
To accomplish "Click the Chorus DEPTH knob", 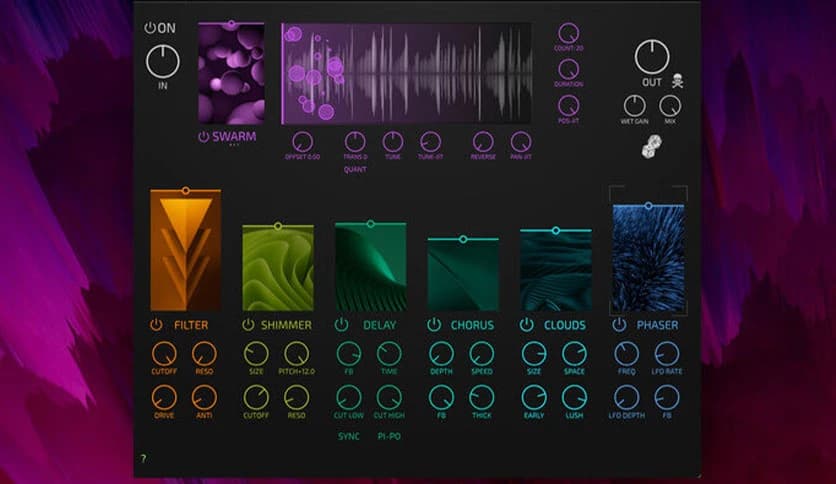I will 441,354.
